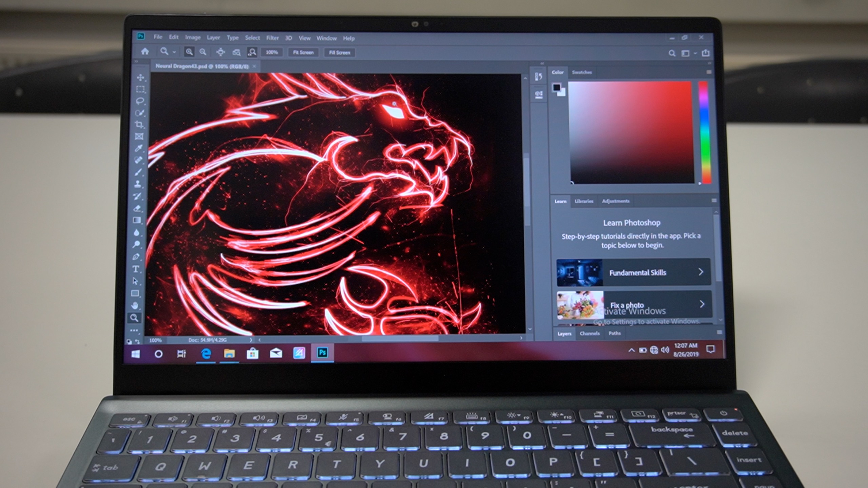Close the Neural Dragon43.psd document tab

[x=254, y=66]
